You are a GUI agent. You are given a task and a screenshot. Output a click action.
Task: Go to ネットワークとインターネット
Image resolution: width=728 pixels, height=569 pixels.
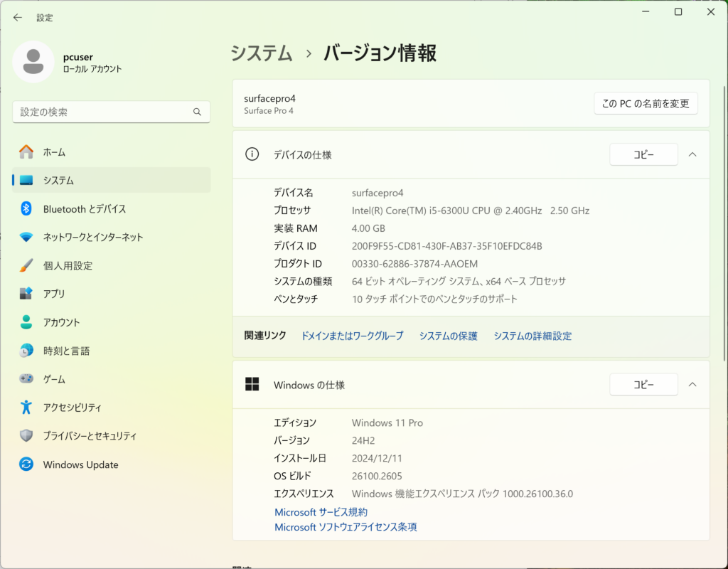[x=112, y=237]
